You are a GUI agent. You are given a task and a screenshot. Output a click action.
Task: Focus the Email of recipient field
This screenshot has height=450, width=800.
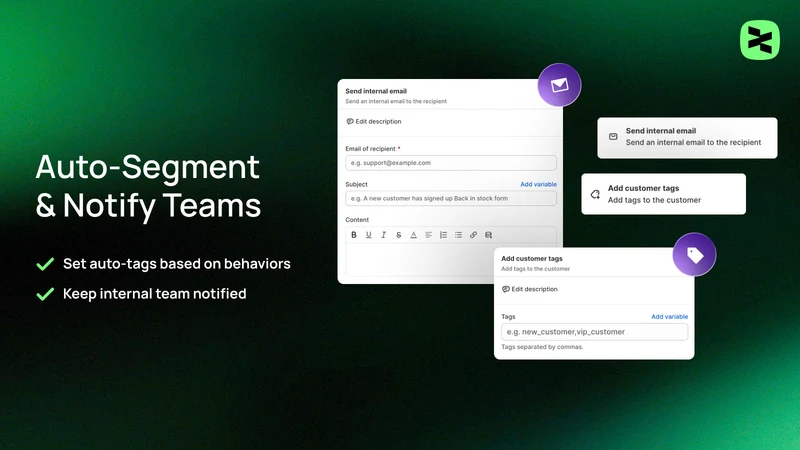tap(451, 163)
